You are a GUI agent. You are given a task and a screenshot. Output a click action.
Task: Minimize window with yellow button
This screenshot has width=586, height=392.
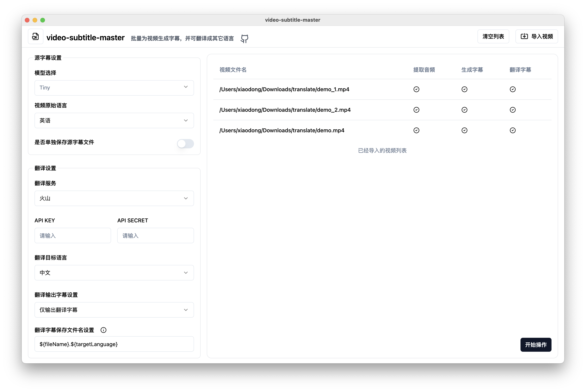tap(35, 20)
